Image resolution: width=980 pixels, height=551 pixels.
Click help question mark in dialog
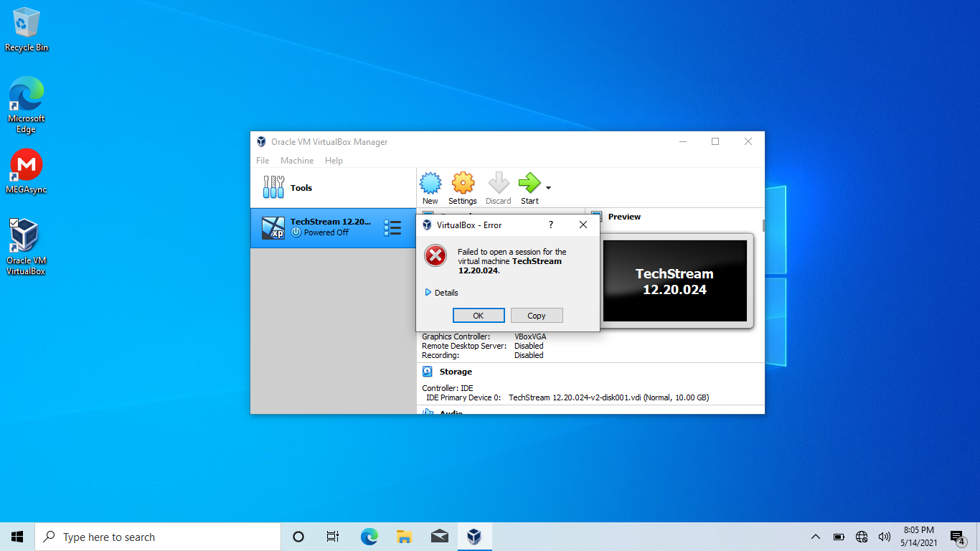pos(551,225)
